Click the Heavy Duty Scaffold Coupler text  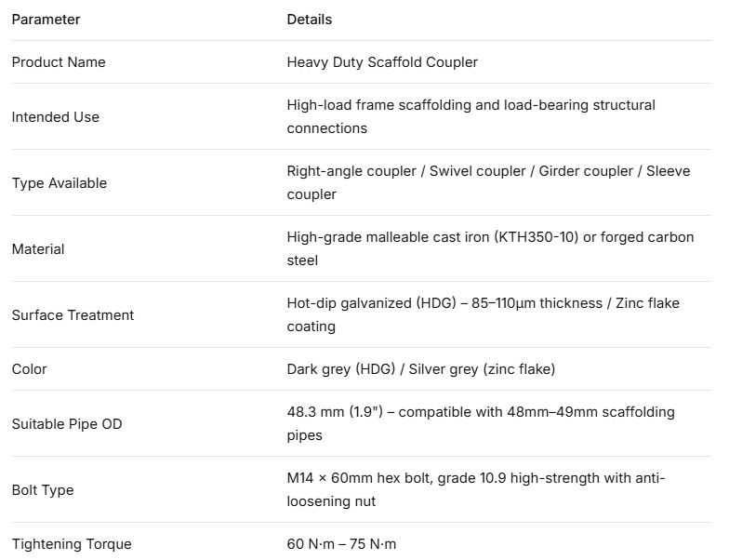[382, 62]
